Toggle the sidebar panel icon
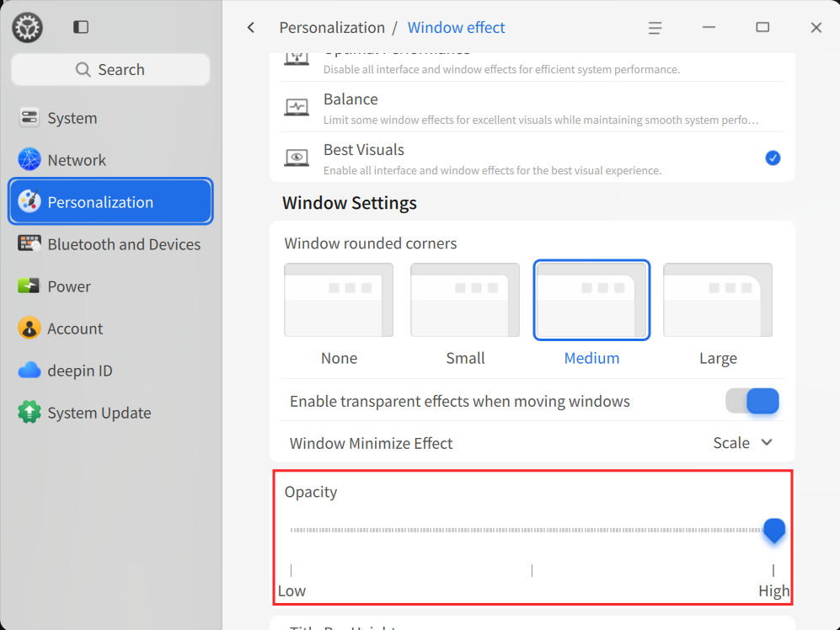This screenshot has width=840, height=630. (81, 27)
